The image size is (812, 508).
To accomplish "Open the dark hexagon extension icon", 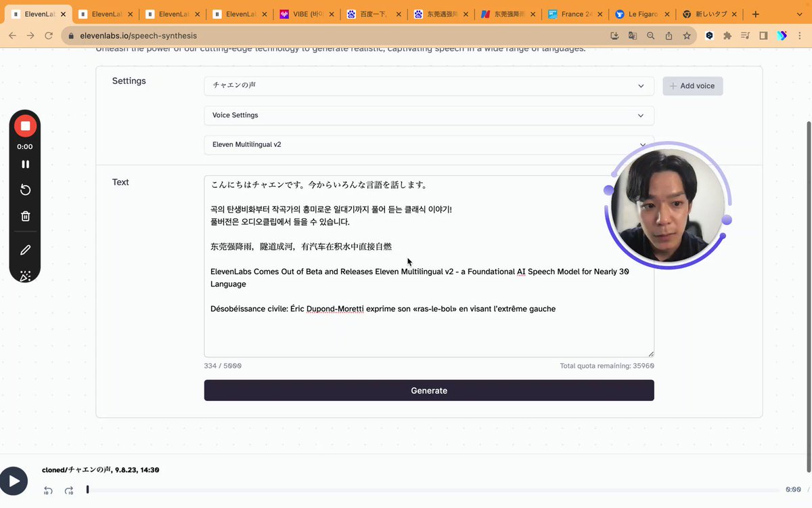I will pos(709,36).
